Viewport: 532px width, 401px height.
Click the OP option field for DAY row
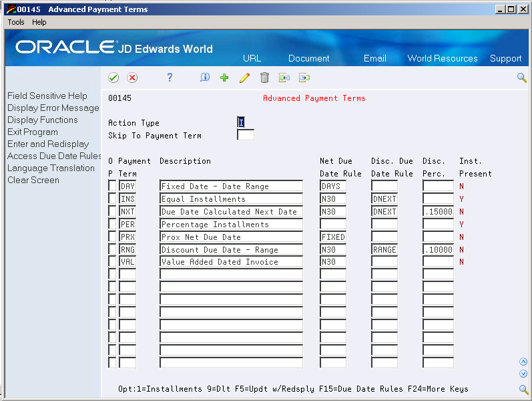(112, 186)
